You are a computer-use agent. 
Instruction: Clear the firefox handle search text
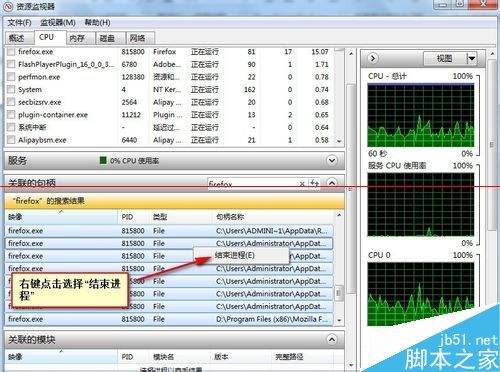[302, 184]
